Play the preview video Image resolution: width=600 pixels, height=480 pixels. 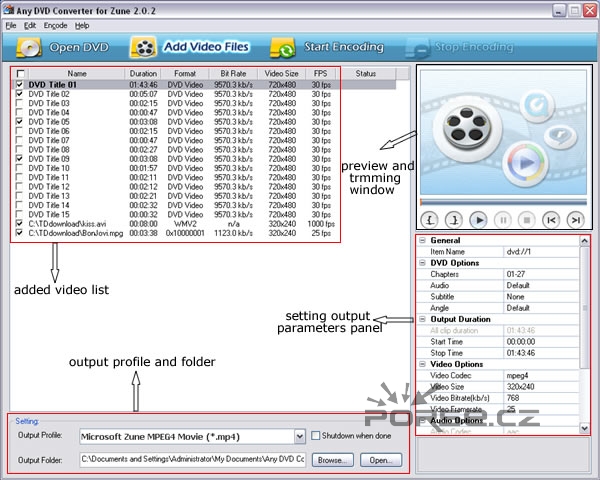tap(478, 220)
